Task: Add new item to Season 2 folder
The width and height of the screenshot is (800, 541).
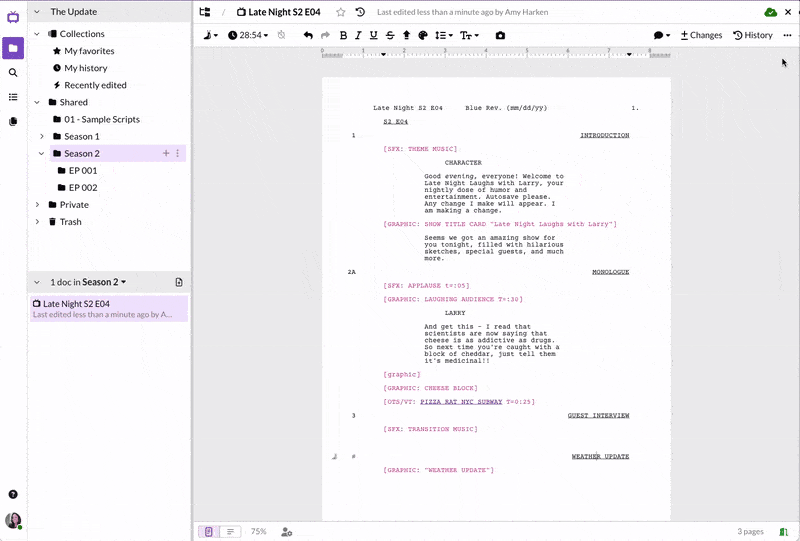Action: (x=166, y=153)
